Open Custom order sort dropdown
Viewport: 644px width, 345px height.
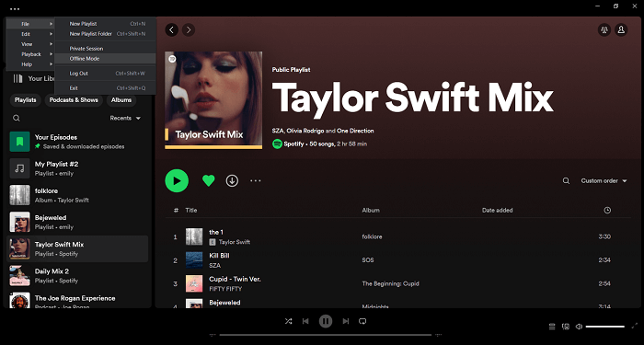604,180
